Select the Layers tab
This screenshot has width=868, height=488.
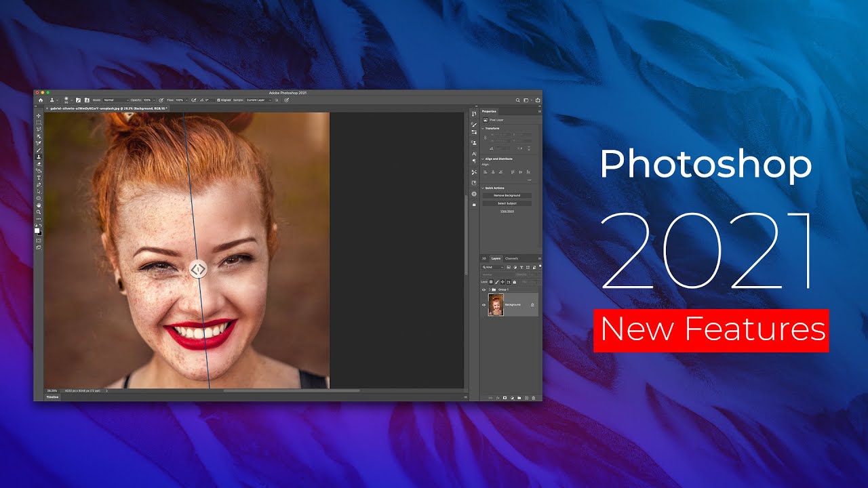coord(496,259)
